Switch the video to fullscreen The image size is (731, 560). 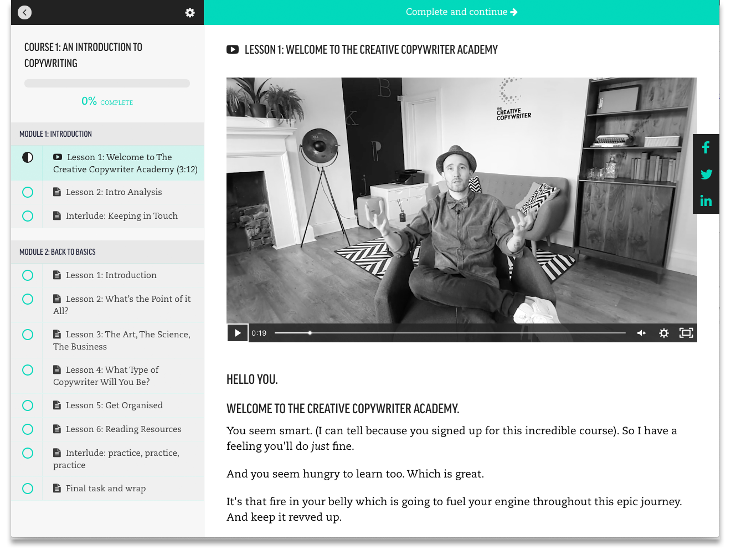686,333
